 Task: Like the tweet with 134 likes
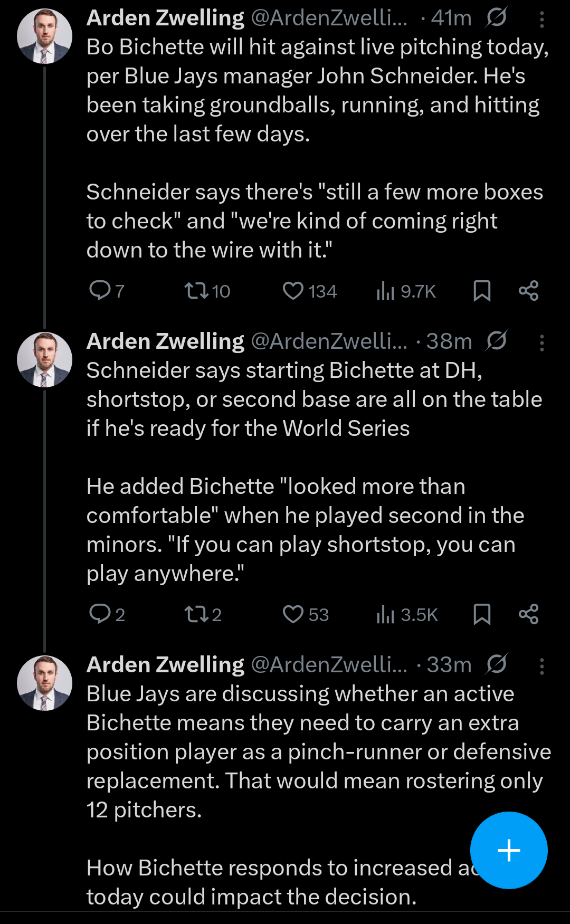click(293, 290)
